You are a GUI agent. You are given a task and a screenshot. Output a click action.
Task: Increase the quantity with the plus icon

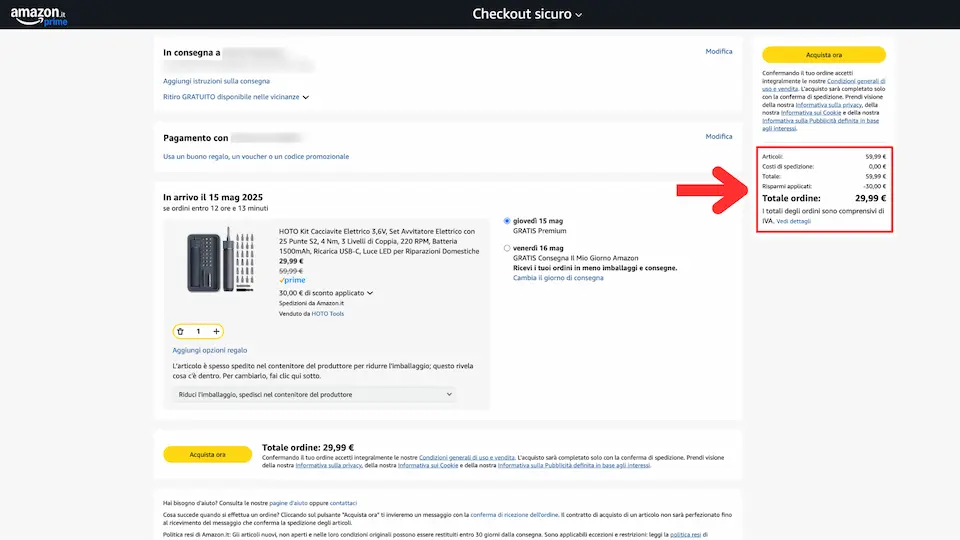(x=216, y=331)
